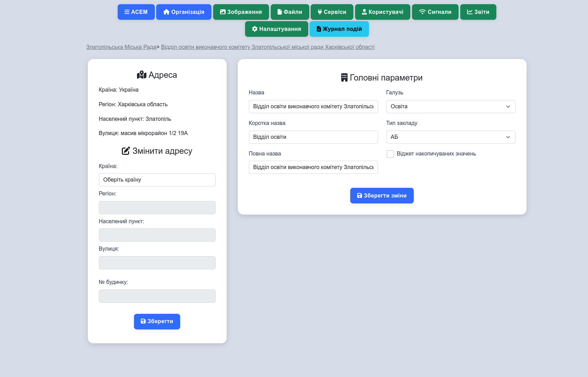Follow the Златопільська Міська Рада breadcrumb link
Viewport: 588px width, 377px height.
click(x=121, y=47)
